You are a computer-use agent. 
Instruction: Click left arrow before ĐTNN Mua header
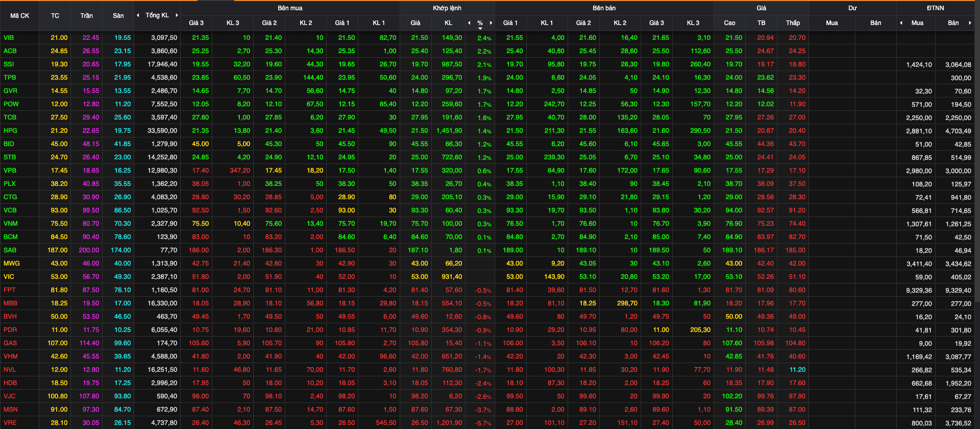[x=901, y=23]
